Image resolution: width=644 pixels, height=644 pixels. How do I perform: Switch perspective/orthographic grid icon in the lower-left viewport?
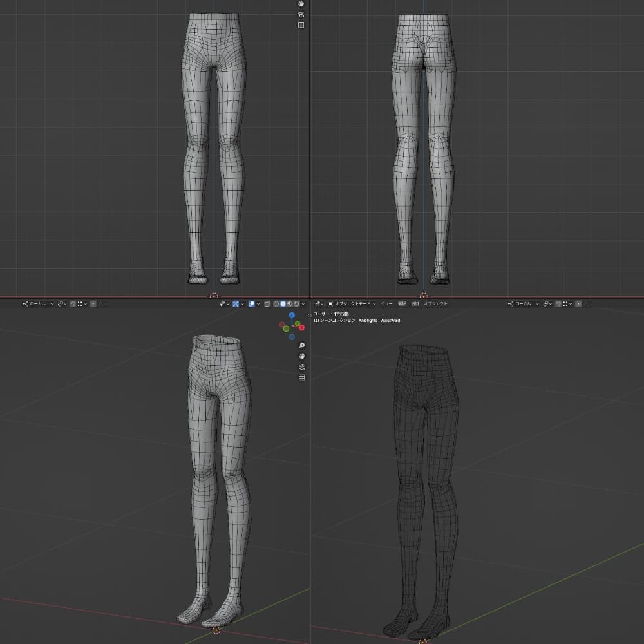pos(302,377)
